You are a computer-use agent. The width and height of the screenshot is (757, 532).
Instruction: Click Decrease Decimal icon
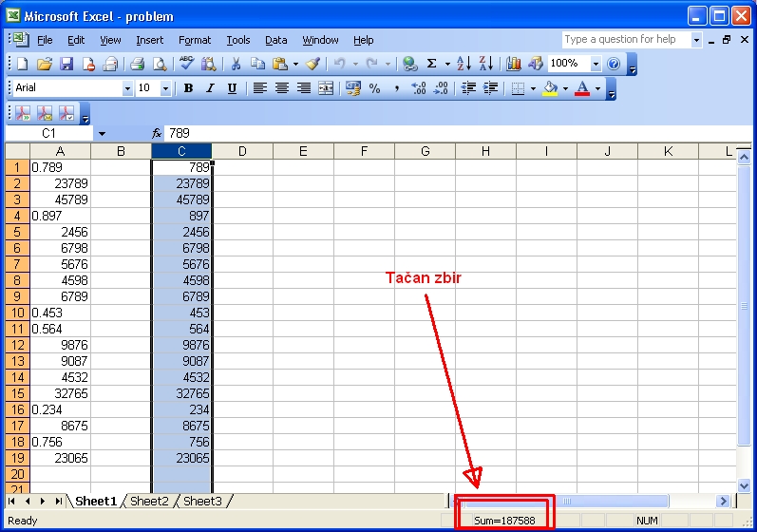click(441, 88)
